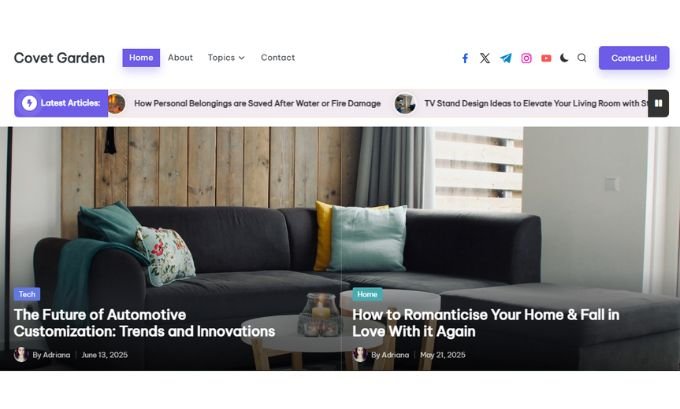Viewport: 680px width, 409px height.
Task: Go to the About page
Action: click(x=180, y=58)
